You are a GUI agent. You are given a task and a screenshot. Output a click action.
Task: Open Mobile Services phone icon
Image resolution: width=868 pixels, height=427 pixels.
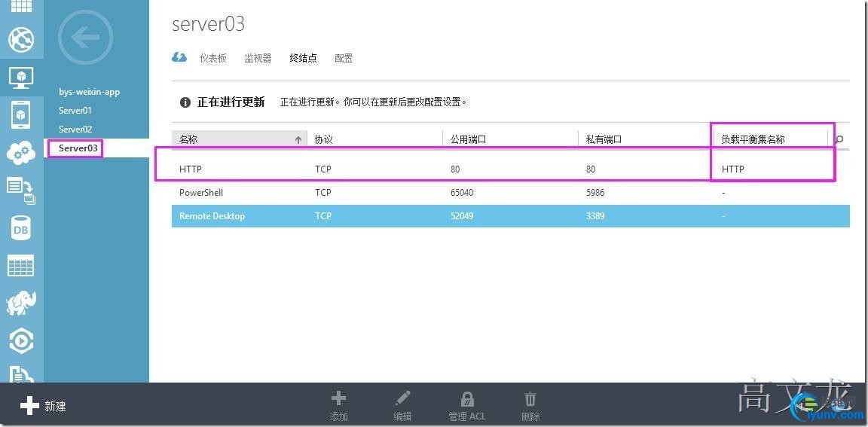click(x=21, y=116)
